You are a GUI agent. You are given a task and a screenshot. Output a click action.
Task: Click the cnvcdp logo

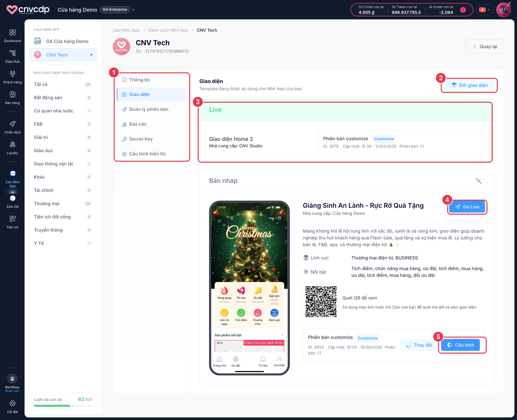point(28,10)
